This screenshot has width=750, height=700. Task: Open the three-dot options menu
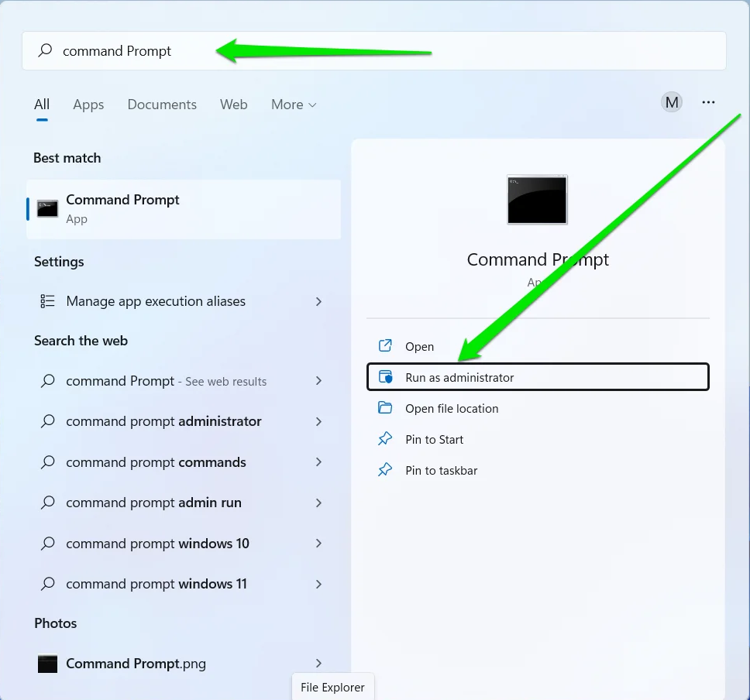coord(708,102)
